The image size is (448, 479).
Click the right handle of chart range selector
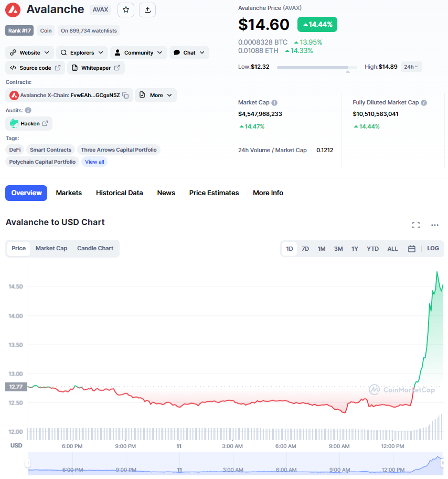[443, 463]
